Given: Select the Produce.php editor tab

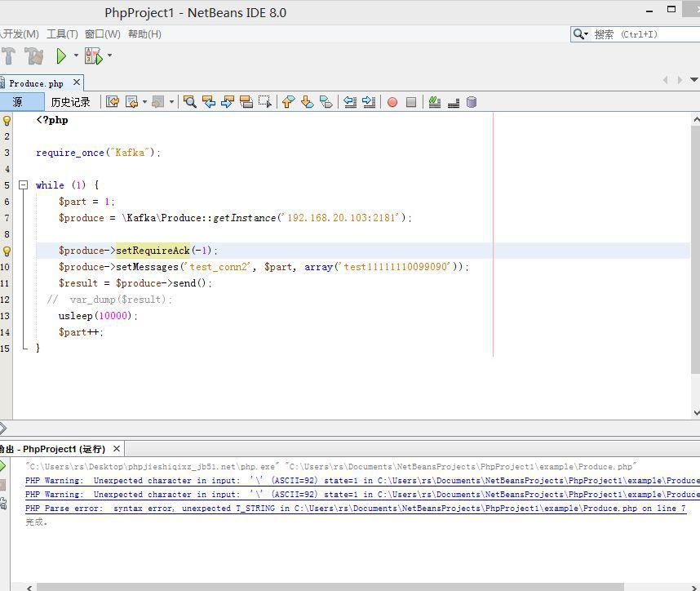Looking at the screenshot, I should pos(36,83).
